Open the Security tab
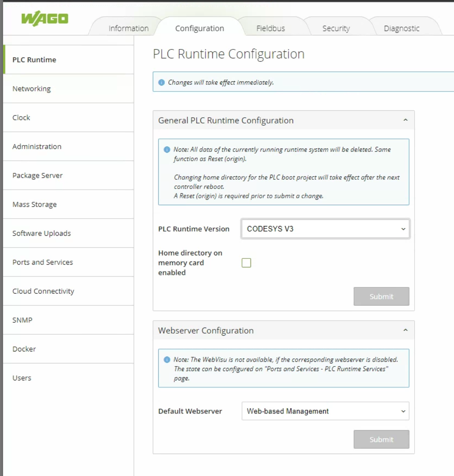The image size is (454, 476). [336, 29]
